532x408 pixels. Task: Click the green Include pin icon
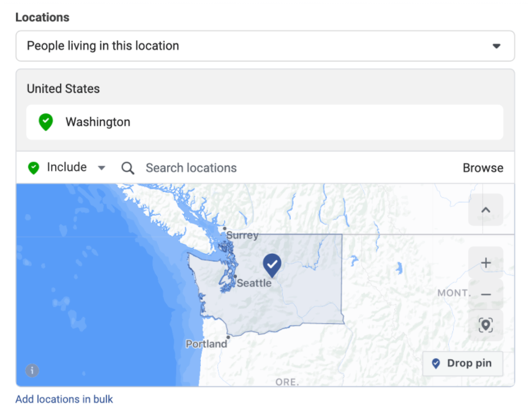coord(34,168)
